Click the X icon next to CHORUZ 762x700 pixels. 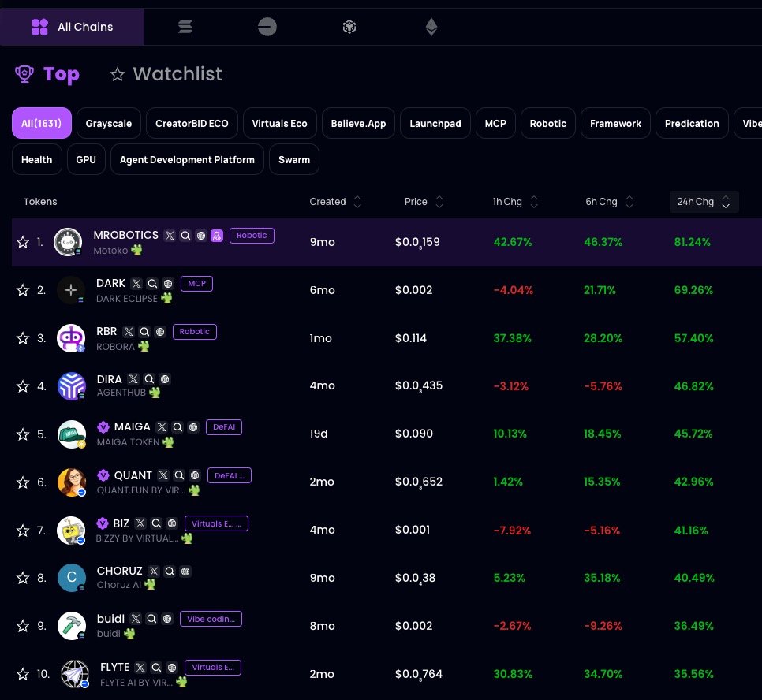coord(154,572)
